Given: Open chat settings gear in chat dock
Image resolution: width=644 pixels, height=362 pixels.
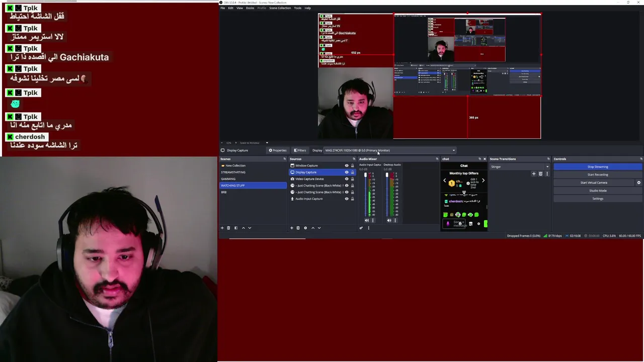Looking at the screenshot, I should pyautogui.click(x=478, y=224).
